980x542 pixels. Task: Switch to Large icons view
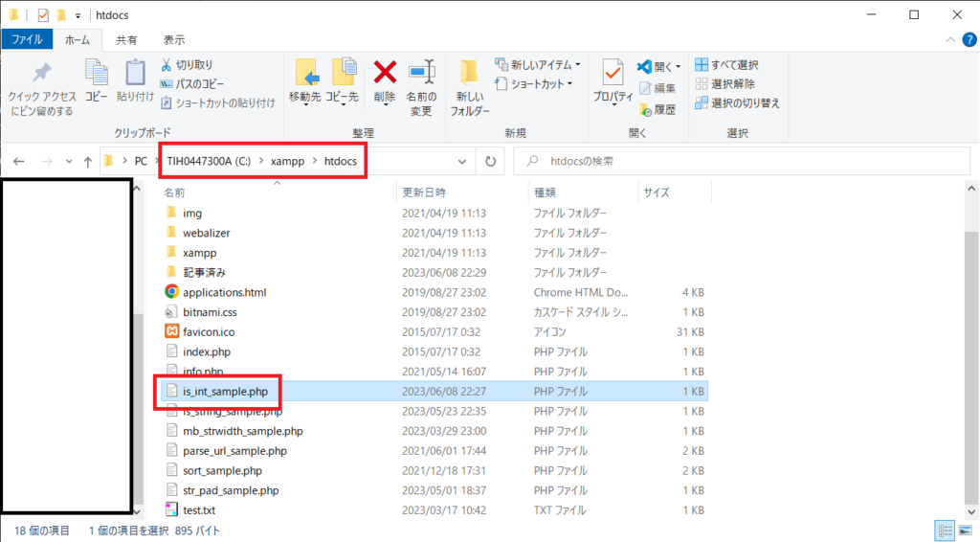[x=966, y=531]
